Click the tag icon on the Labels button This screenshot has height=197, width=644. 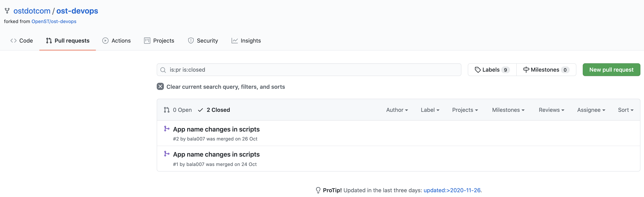click(478, 70)
